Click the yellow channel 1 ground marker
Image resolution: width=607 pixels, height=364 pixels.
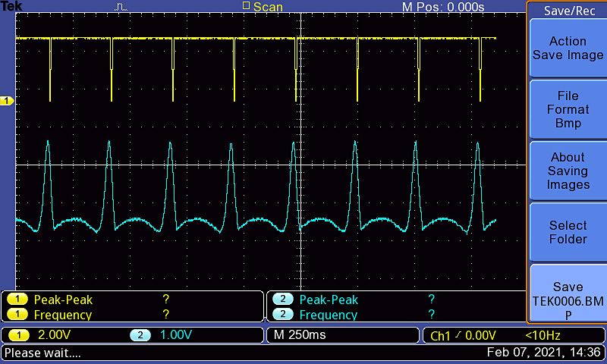coord(7,101)
